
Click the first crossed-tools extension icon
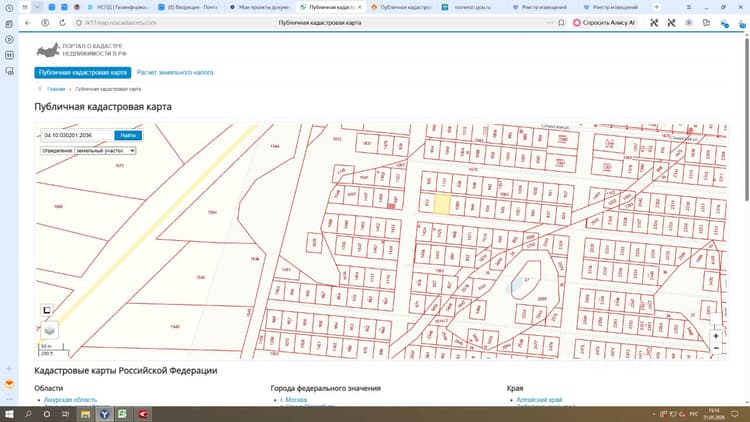point(654,22)
